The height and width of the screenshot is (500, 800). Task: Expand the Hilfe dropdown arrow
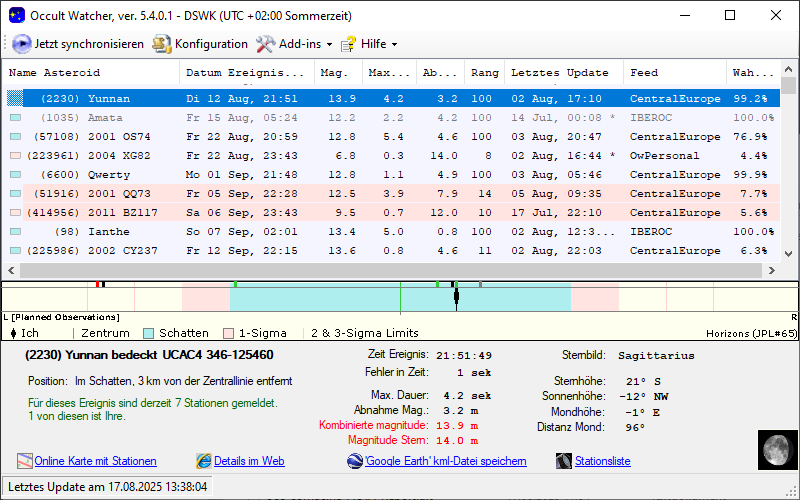click(x=394, y=45)
